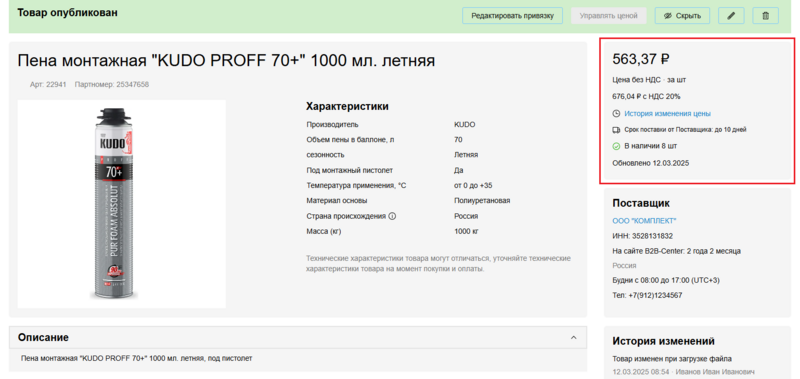Click Обновлено 12.03.2025 text

click(651, 163)
